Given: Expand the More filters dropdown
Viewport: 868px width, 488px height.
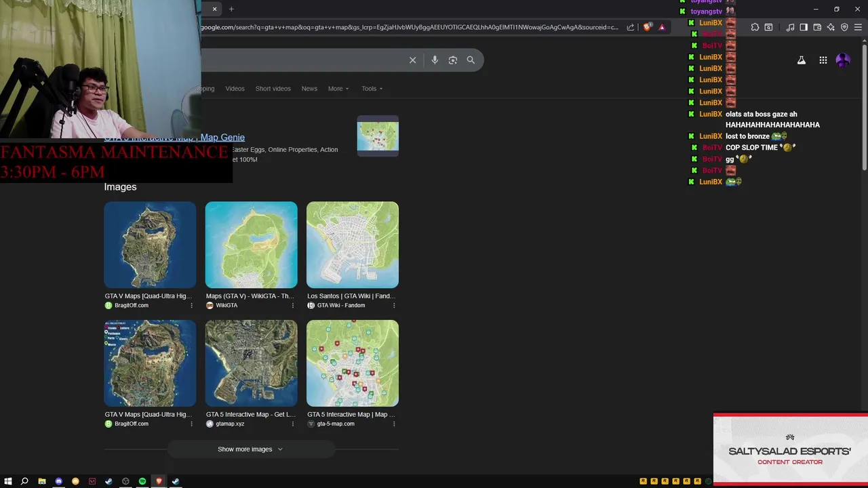Looking at the screenshot, I should click(338, 89).
